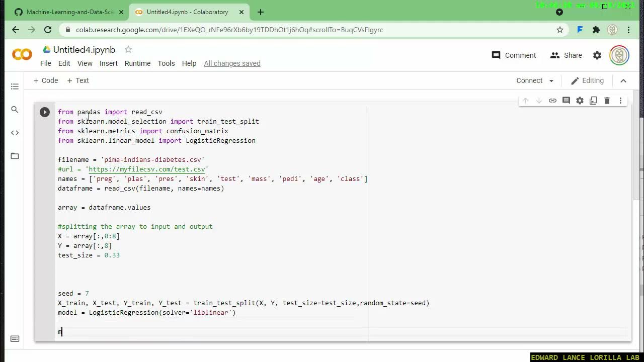
Task: Open the Edit menu
Action: pyautogui.click(x=64, y=63)
